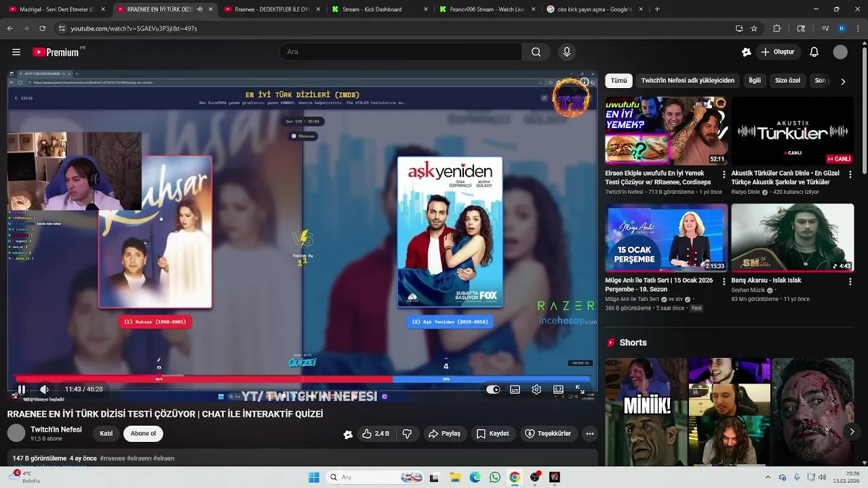Play the En İyi Yemek thumbnail video
Viewport: 868px width, 488px height.
[x=667, y=131]
